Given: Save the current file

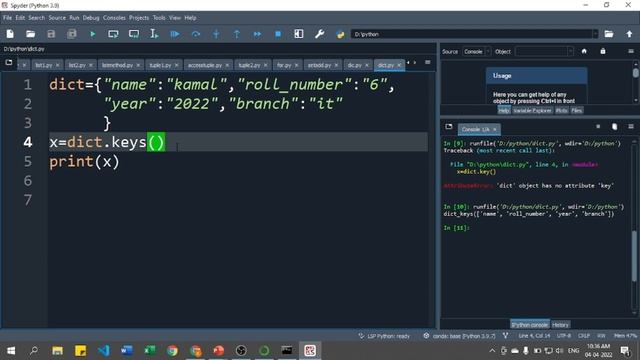Looking at the screenshot, I should tap(51, 34).
